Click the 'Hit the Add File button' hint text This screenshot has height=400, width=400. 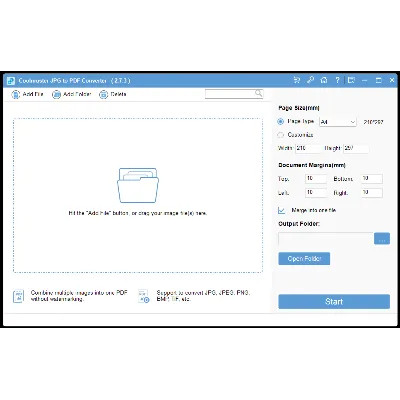coord(138,213)
